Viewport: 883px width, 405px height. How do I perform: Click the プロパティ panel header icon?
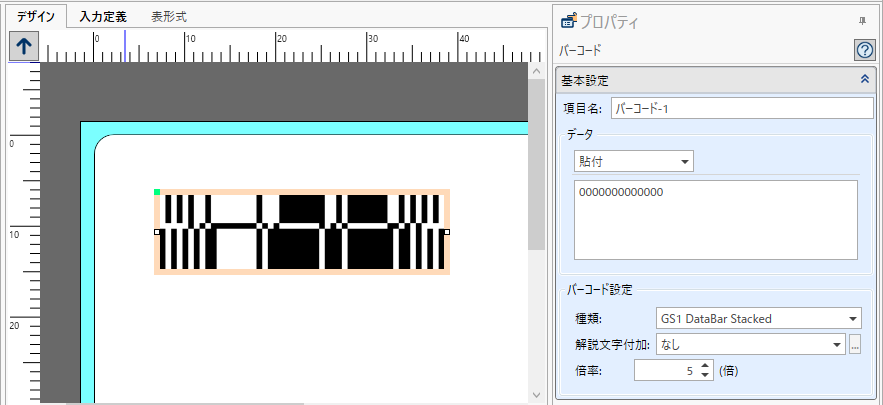click(569, 21)
